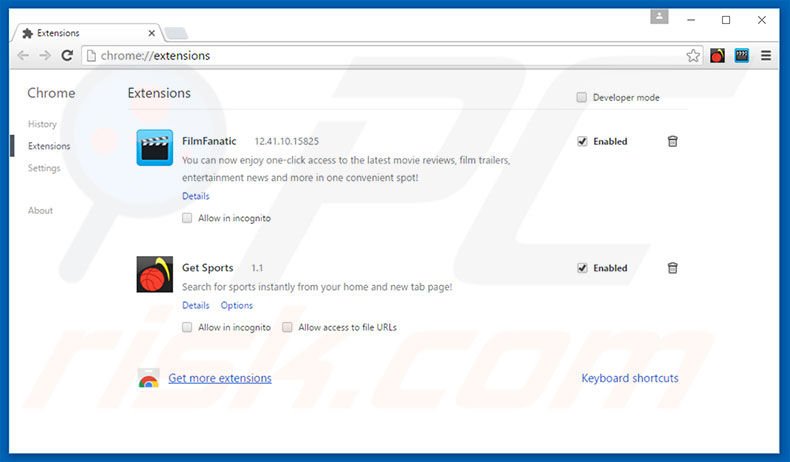
Task: Open the Chrome user profile button
Action: [x=659, y=17]
